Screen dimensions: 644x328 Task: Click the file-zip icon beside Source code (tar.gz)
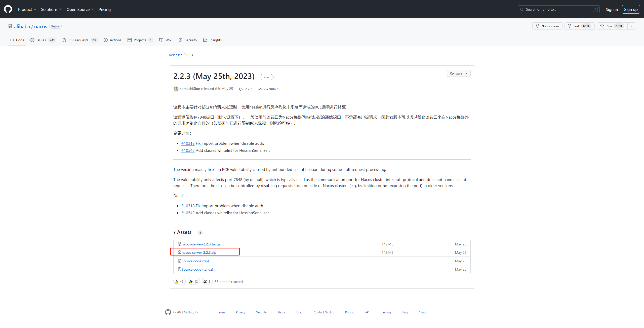[x=180, y=269]
